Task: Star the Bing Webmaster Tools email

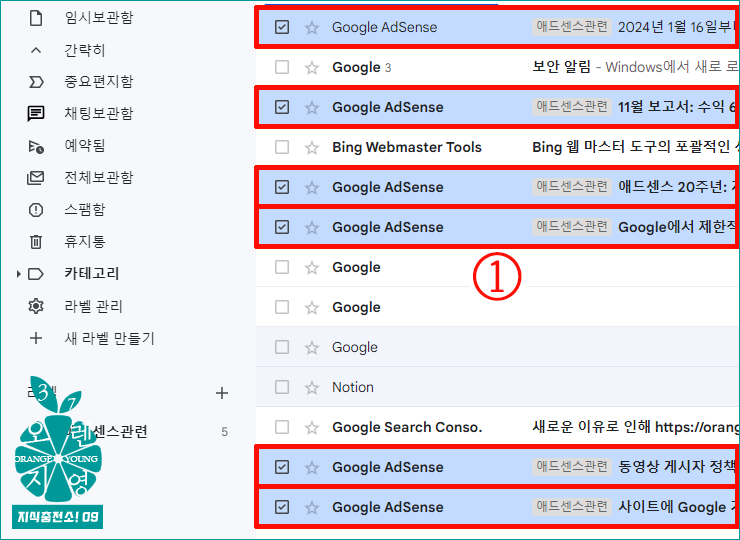Action: point(311,147)
